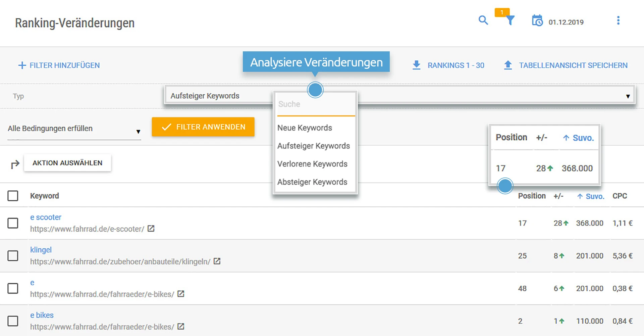Click the upload icon beside TABELLENANSICHT SPEICHERN
The width and height of the screenshot is (644, 336).
click(508, 65)
